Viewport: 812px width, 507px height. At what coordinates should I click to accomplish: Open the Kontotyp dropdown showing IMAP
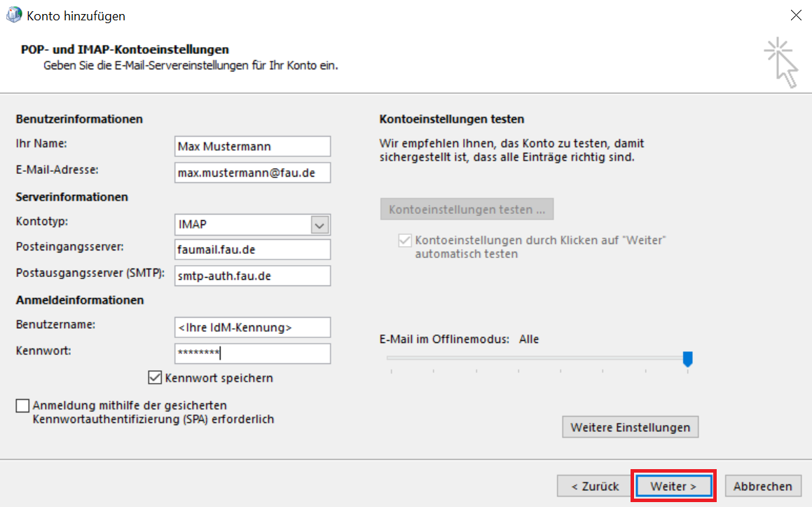[x=319, y=225]
